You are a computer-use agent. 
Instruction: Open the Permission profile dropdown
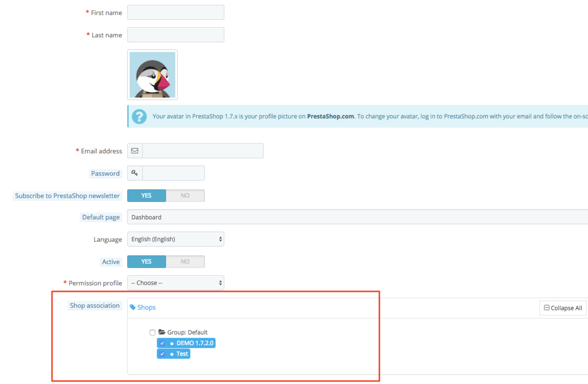point(176,283)
